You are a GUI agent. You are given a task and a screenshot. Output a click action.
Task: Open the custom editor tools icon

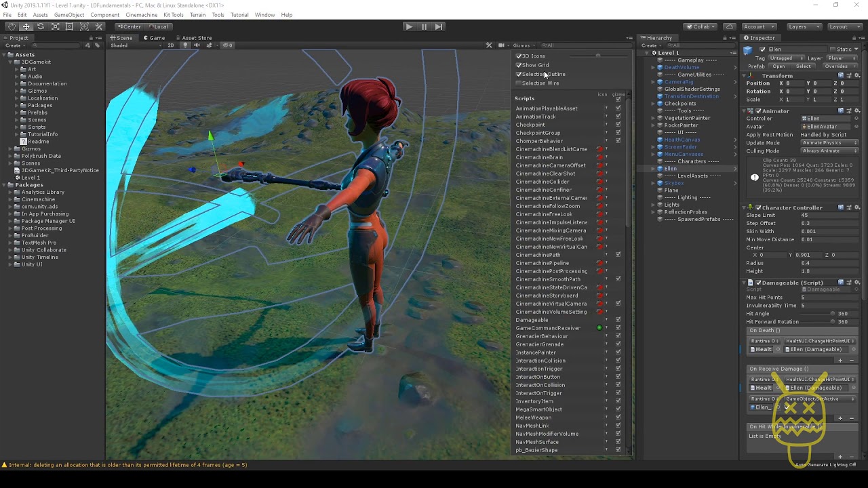click(x=99, y=26)
